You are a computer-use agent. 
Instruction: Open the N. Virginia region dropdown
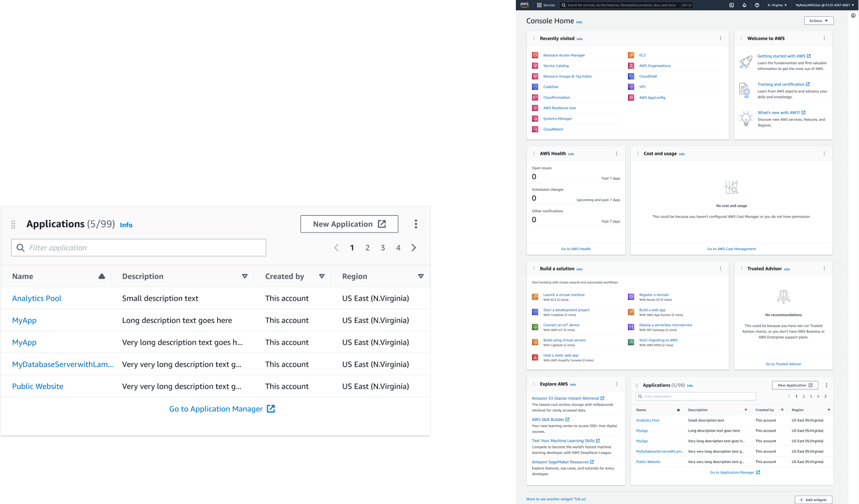777,5
